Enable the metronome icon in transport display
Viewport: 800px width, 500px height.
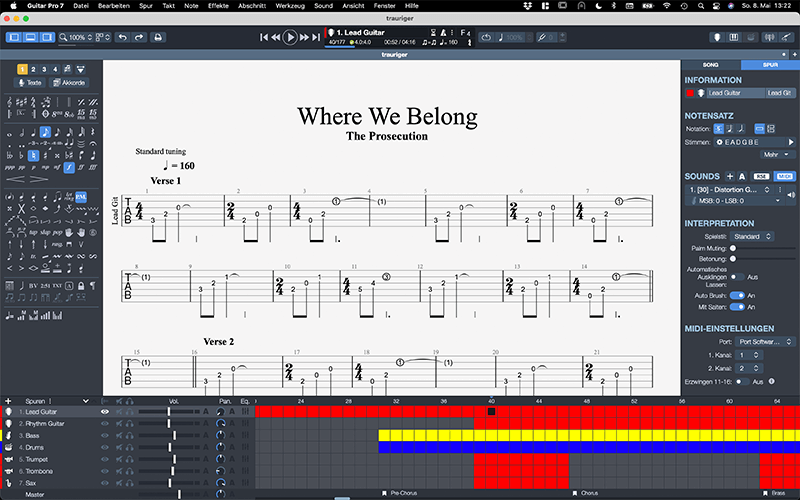coord(443,33)
